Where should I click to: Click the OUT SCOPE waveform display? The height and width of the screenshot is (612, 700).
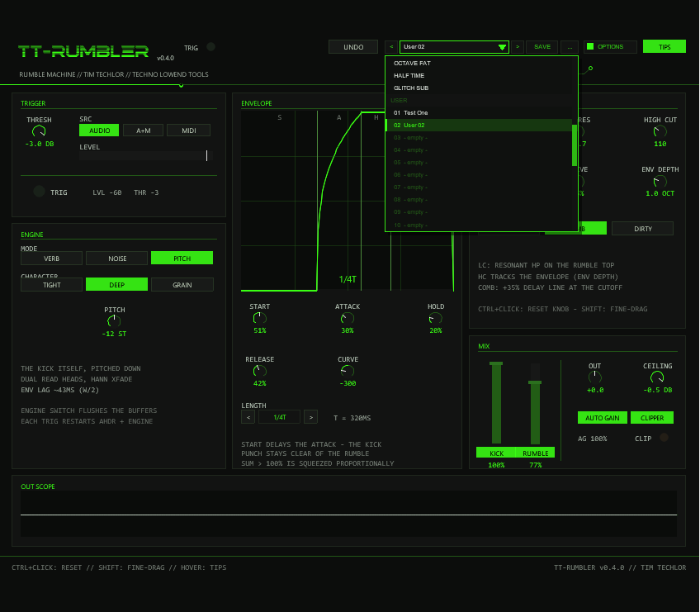tap(348, 515)
